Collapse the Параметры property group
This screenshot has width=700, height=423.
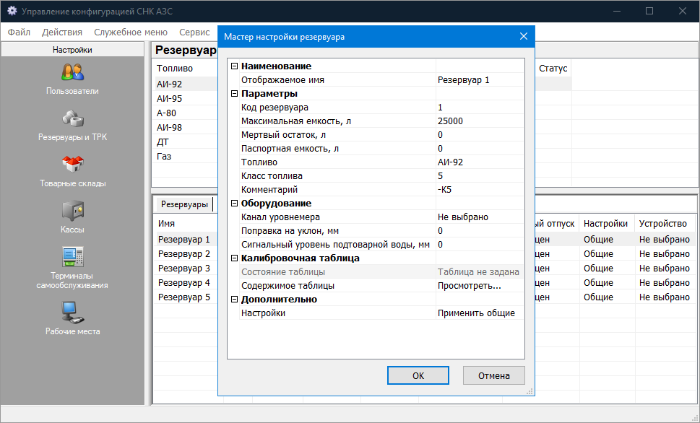coord(234,94)
